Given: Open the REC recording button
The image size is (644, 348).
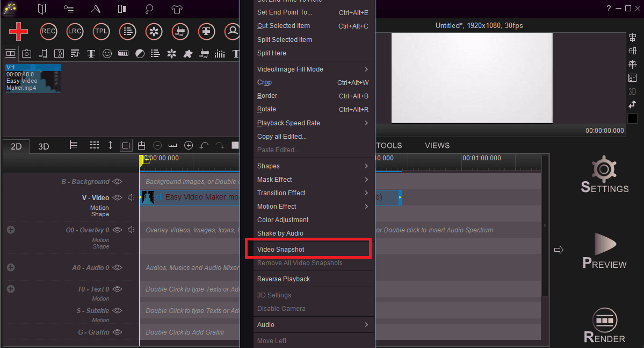Looking at the screenshot, I should click(48, 31).
